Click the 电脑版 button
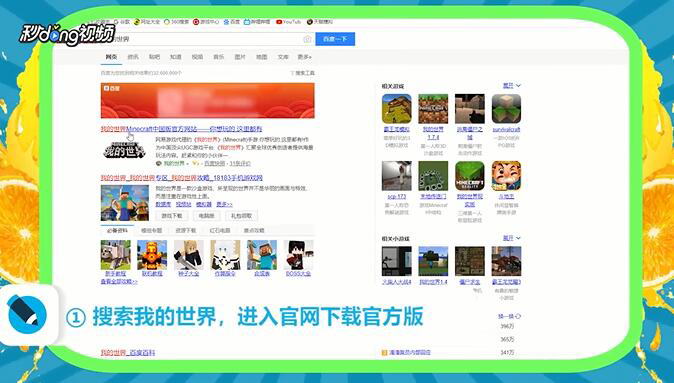The height and width of the screenshot is (383, 674). 206,216
